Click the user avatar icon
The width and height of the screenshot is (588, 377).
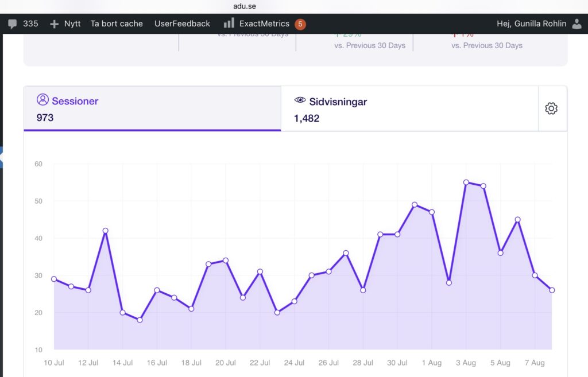coord(577,24)
